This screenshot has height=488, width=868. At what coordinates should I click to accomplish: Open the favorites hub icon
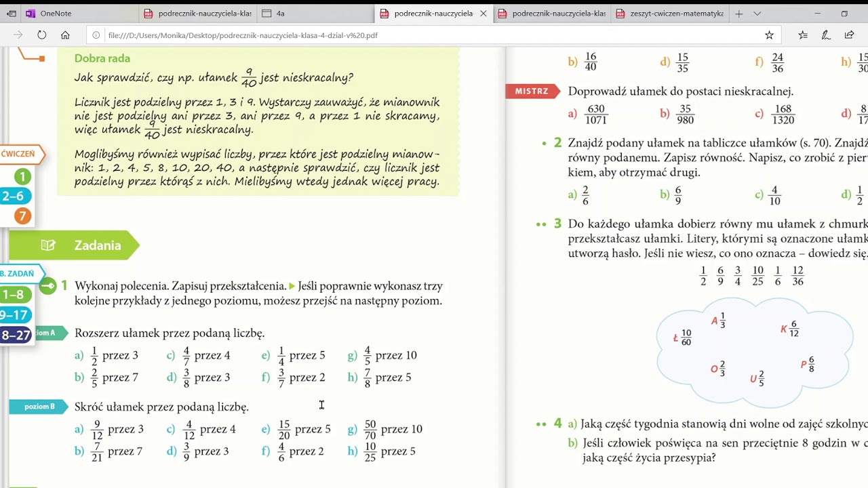point(803,35)
